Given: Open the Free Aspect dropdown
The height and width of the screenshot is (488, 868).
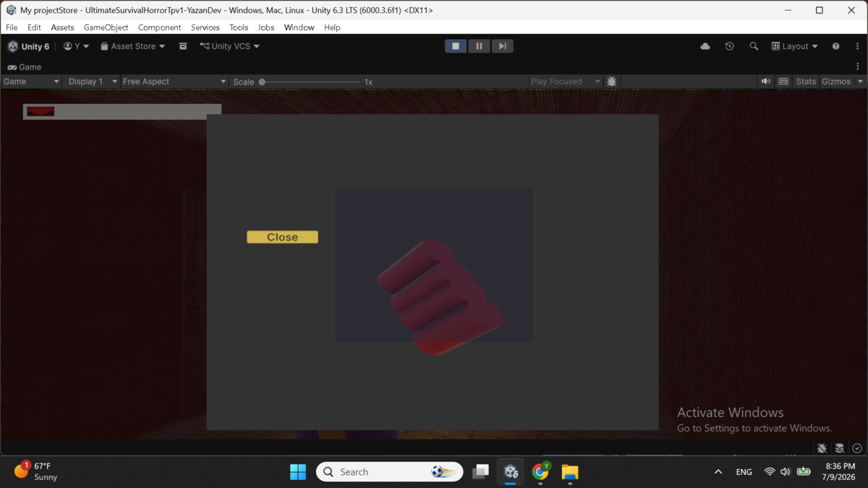Looking at the screenshot, I should pos(174,82).
